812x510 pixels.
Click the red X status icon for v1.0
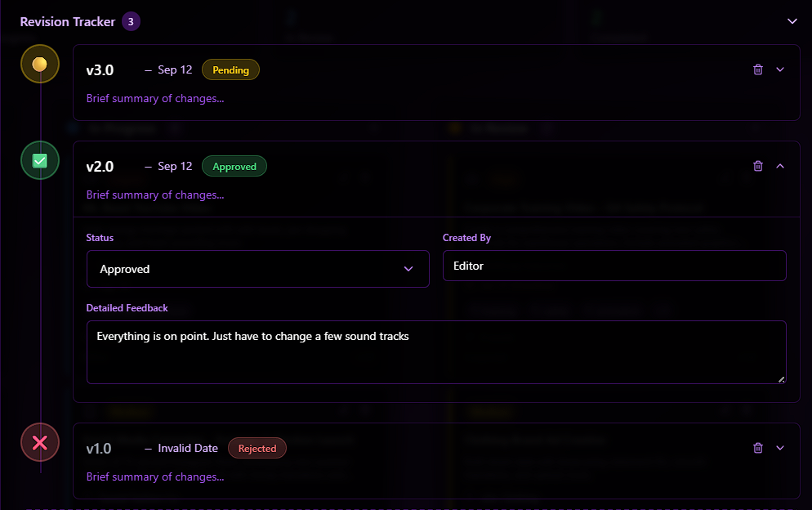[40, 442]
